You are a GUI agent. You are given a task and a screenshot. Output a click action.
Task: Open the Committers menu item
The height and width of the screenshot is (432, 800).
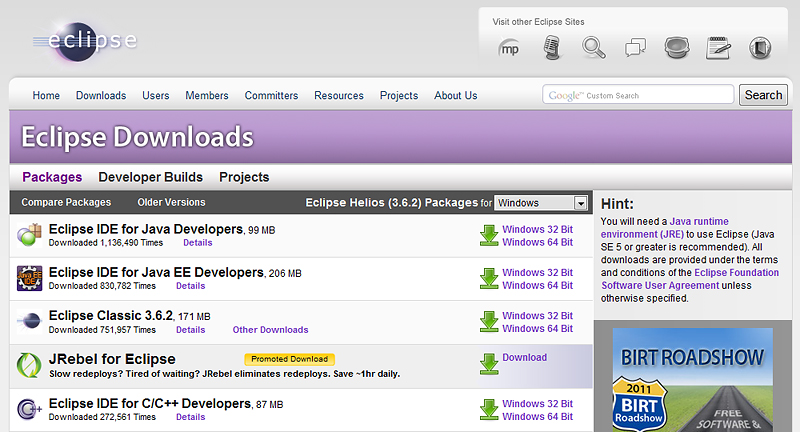(271, 95)
